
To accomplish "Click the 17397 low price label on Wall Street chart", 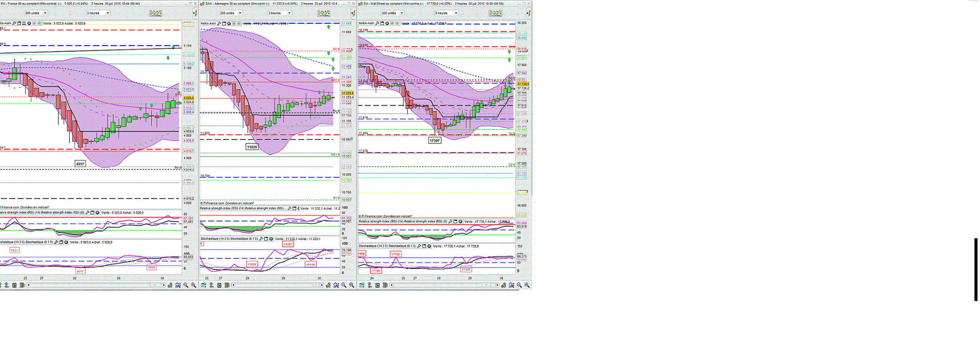I will (434, 140).
